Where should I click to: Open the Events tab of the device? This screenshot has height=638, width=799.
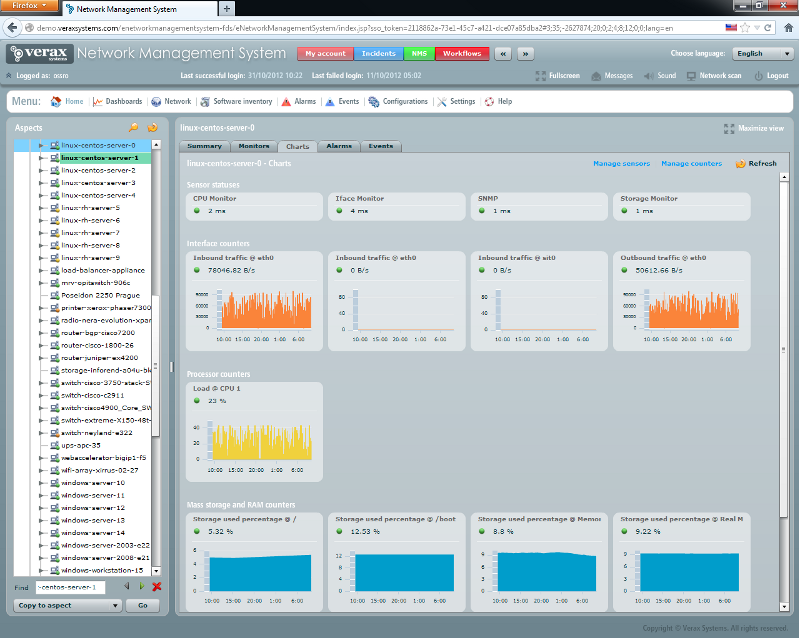pyautogui.click(x=381, y=146)
